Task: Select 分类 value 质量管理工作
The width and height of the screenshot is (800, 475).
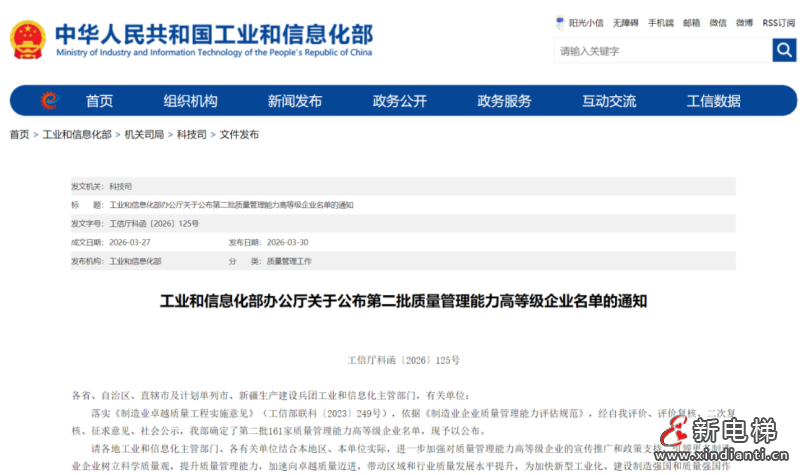Action: tap(289, 261)
